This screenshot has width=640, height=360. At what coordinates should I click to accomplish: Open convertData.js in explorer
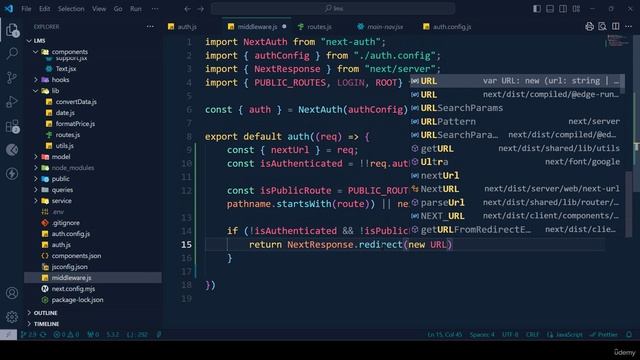(x=76, y=102)
